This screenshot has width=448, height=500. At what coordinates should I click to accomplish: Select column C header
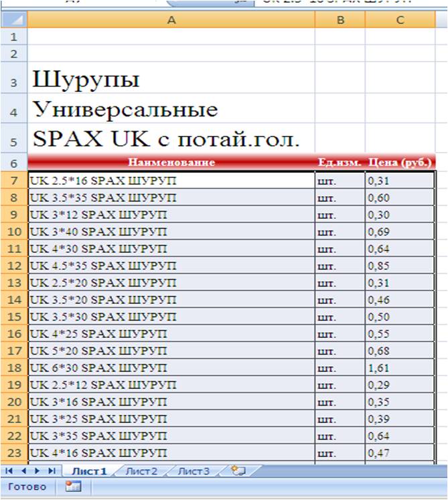(400, 21)
